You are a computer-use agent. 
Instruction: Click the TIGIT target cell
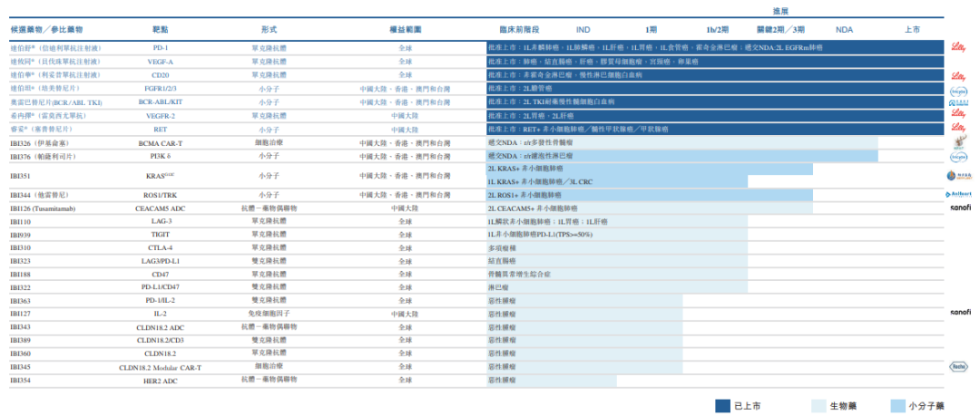tap(160, 235)
